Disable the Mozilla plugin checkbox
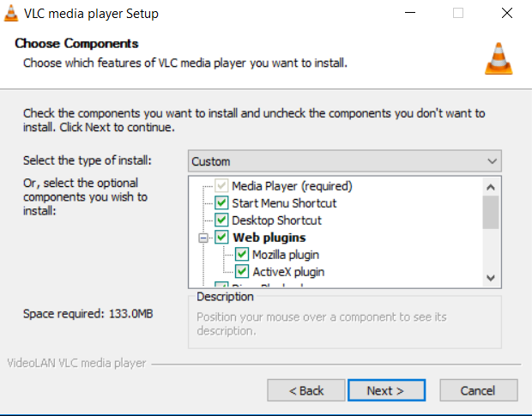 242,255
